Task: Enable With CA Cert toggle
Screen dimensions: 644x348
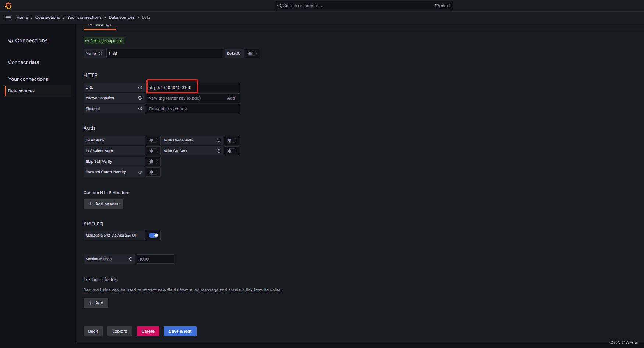Action: tap(231, 151)
